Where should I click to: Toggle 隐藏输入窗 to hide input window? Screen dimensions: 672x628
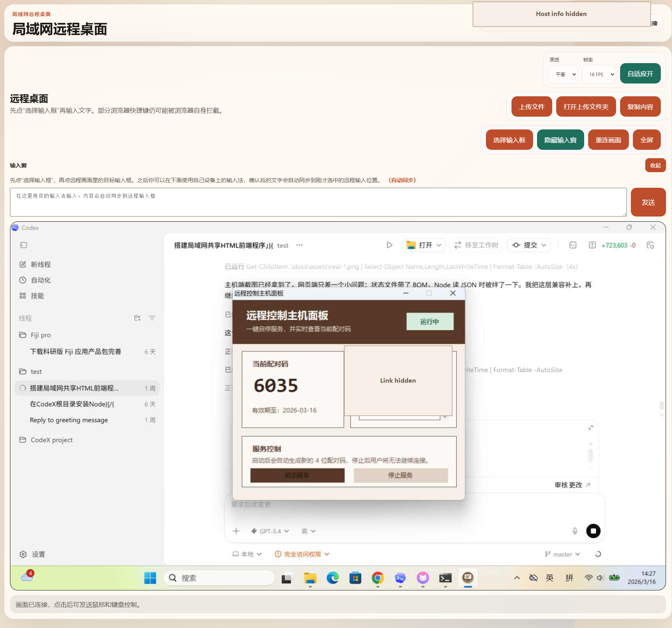(x=560, y=139)
